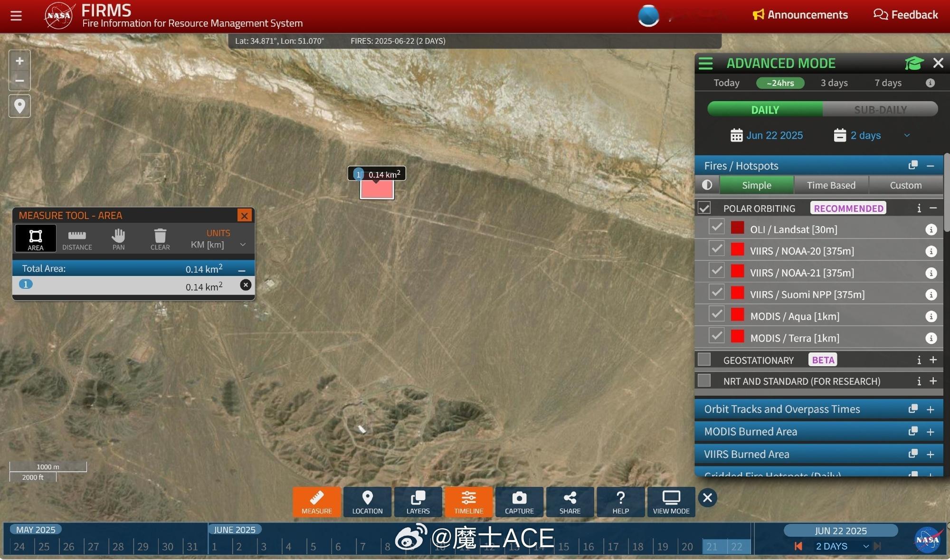Open Feedback link
950x560 pixels.
(x=905, y=15)
